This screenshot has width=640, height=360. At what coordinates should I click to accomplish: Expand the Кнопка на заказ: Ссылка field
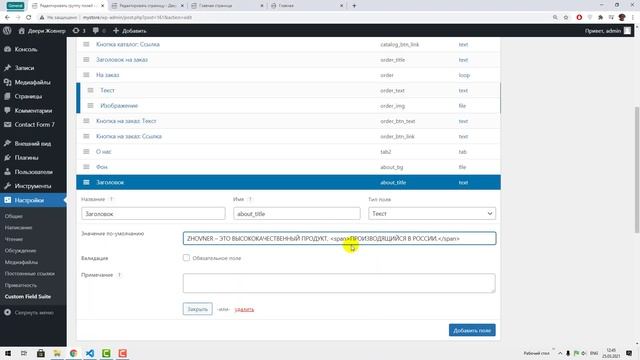pyautogui.click(x=129, y=136)
